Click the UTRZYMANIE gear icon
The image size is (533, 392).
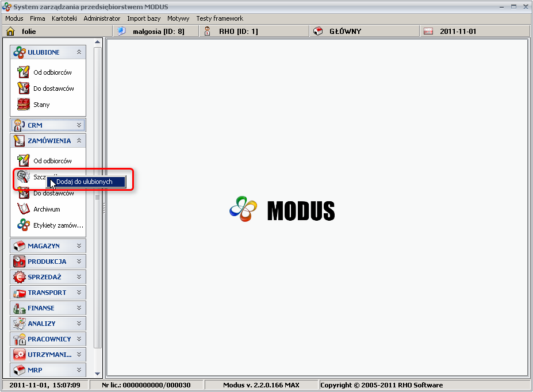pos(19,355)
